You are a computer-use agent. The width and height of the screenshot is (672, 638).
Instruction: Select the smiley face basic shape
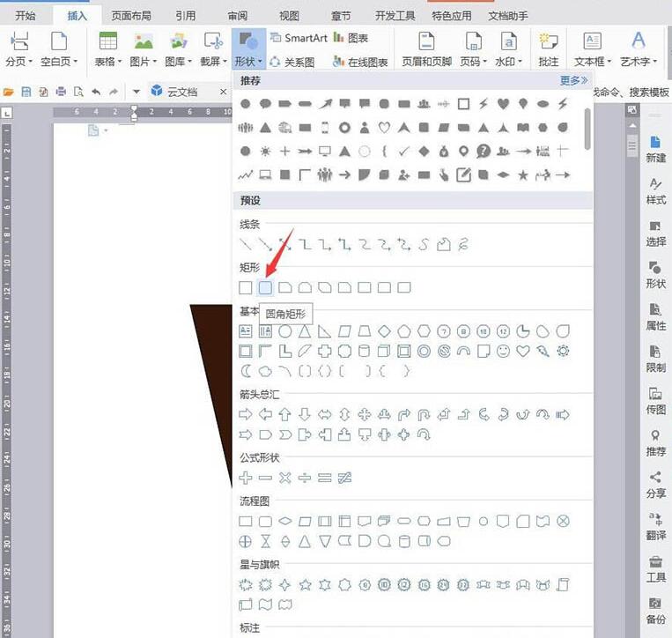503,351
